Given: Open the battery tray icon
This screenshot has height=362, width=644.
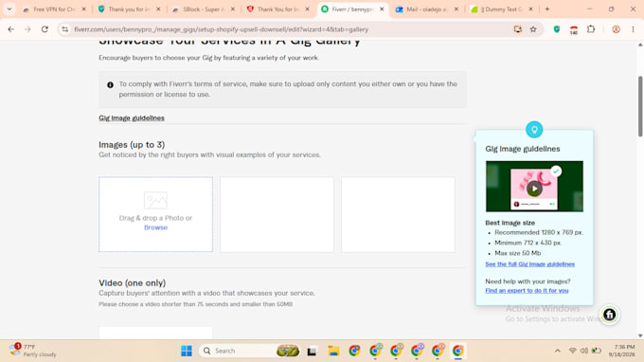Looking at the screenshot, I should click(597, 351).
